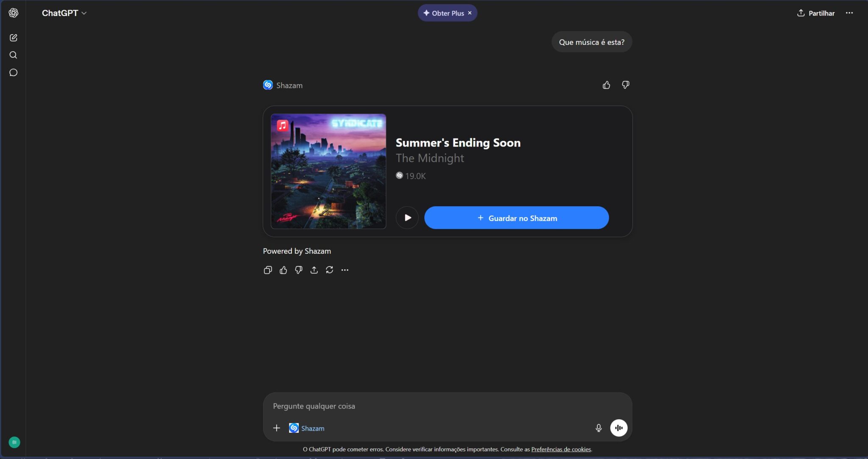Click the song title Summer's Ending Soon
868x459 pixels.
tap(458, 143)
